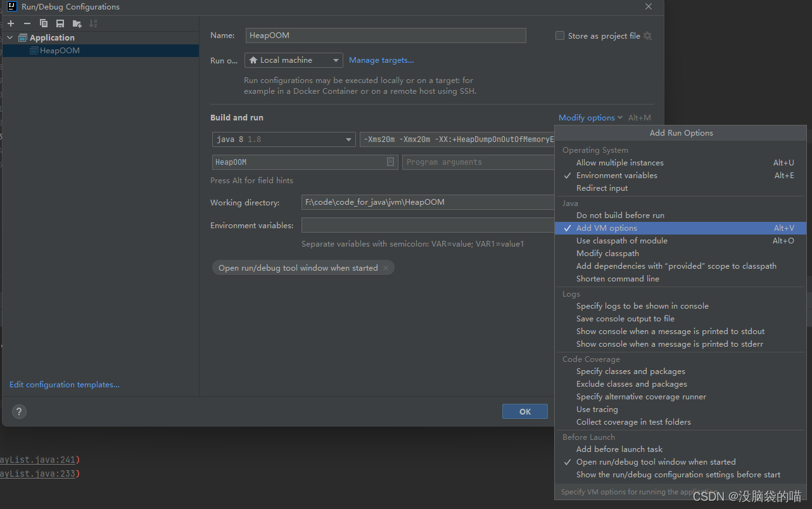Collapse the Application tree node
The width and height of the screenshot is (812, 509).
pos(10,38)
